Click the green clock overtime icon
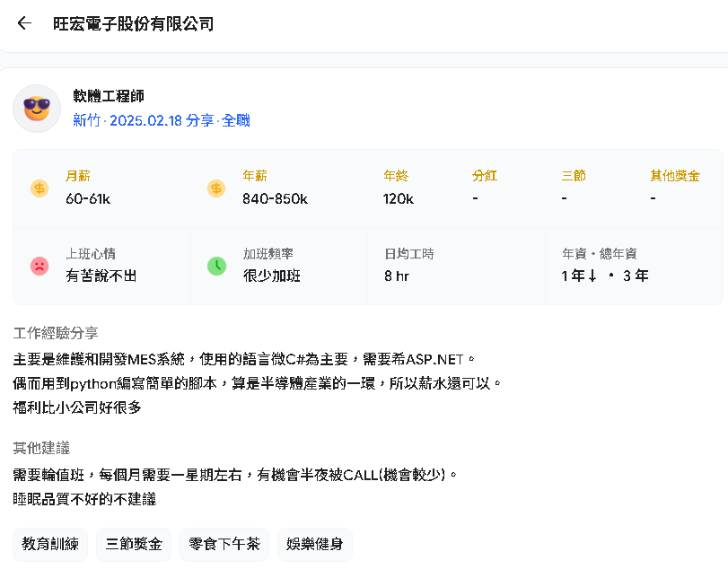 tap(216, 266)
